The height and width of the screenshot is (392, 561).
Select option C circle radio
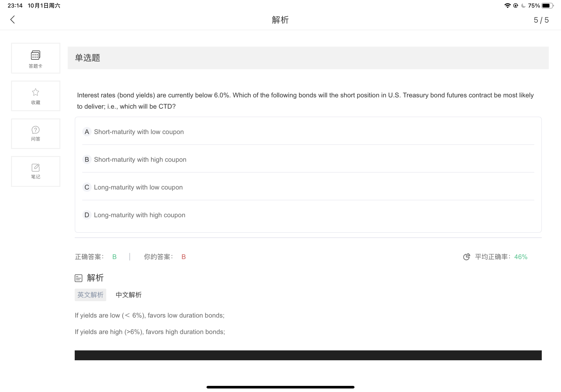(x=87, y=188)
